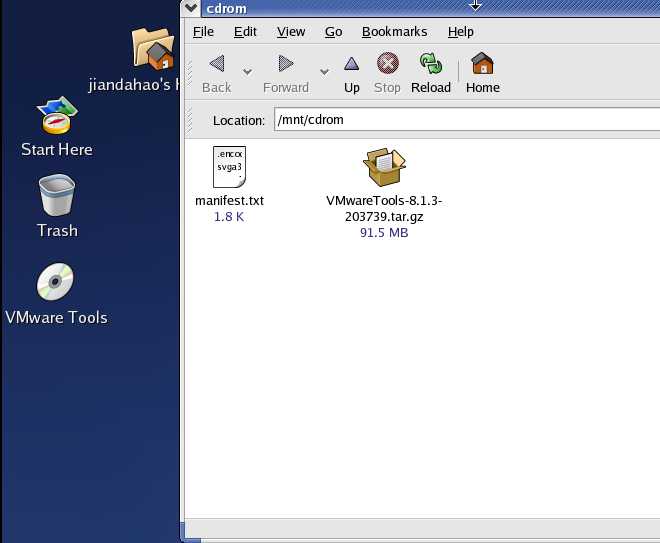Open the Go menu

tap(333, 32)
